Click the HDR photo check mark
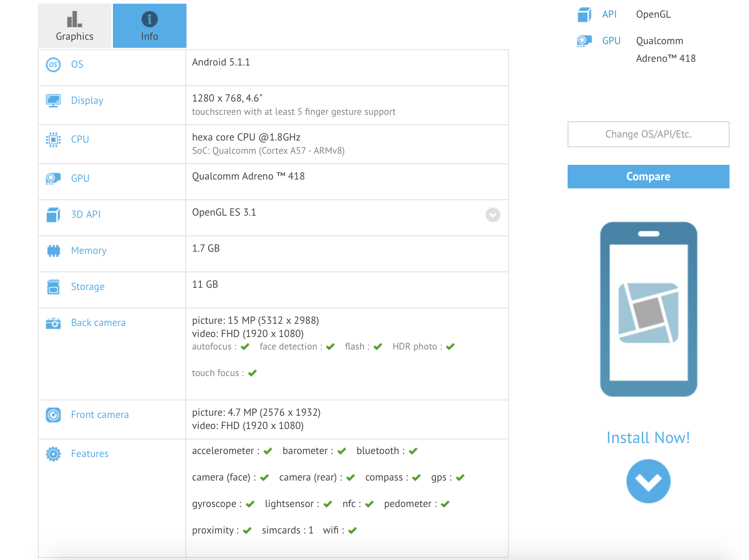The height and width of the screenshot is (560, 749). [450, 347]
